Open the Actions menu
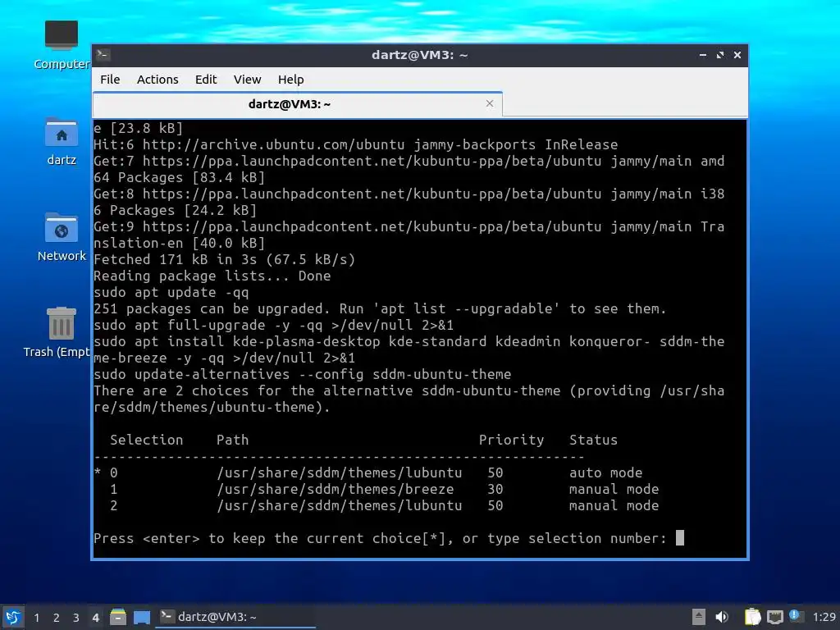This screenshot has height=630, width=840. click(x=157, y=80)
